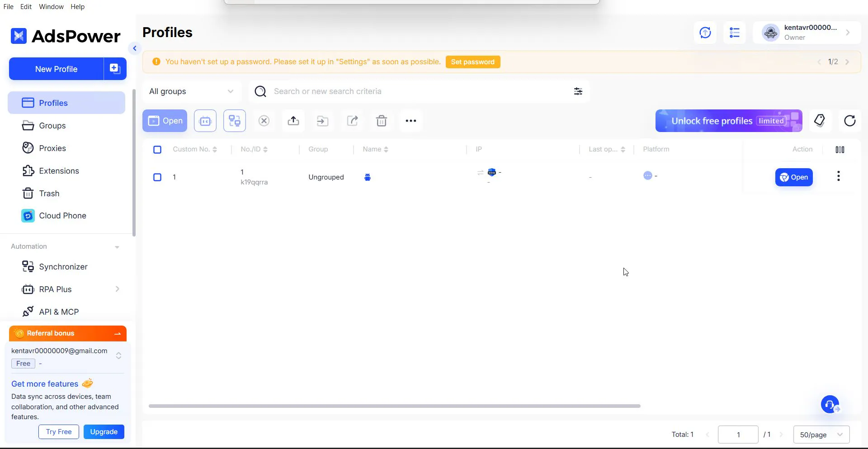The image size is (868, 449).
Task: Click the RPA robot toolbar icon
Action: 205,121
